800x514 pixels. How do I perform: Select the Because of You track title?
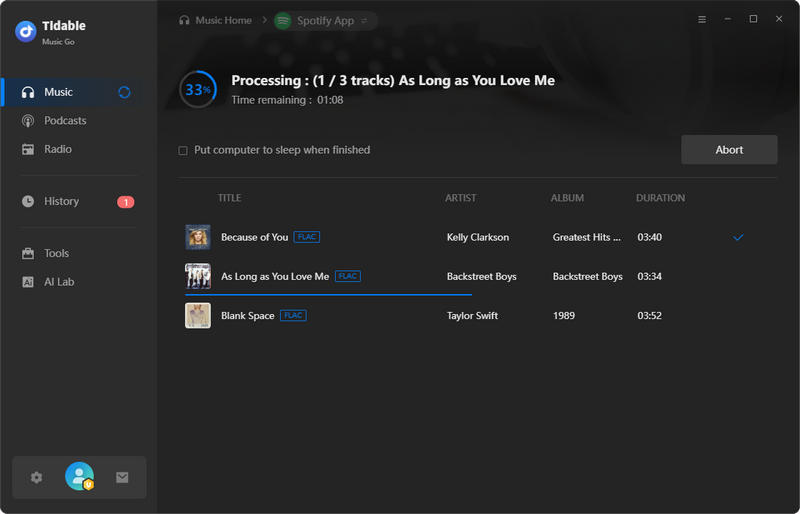(x=255, y=237)
